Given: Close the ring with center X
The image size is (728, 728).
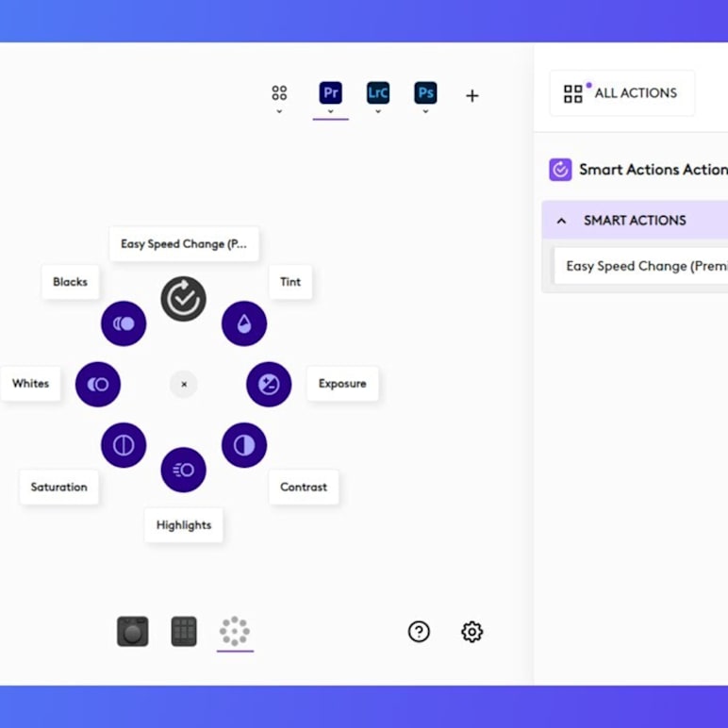Looking at the screenshot, I should tap(184, 384).
